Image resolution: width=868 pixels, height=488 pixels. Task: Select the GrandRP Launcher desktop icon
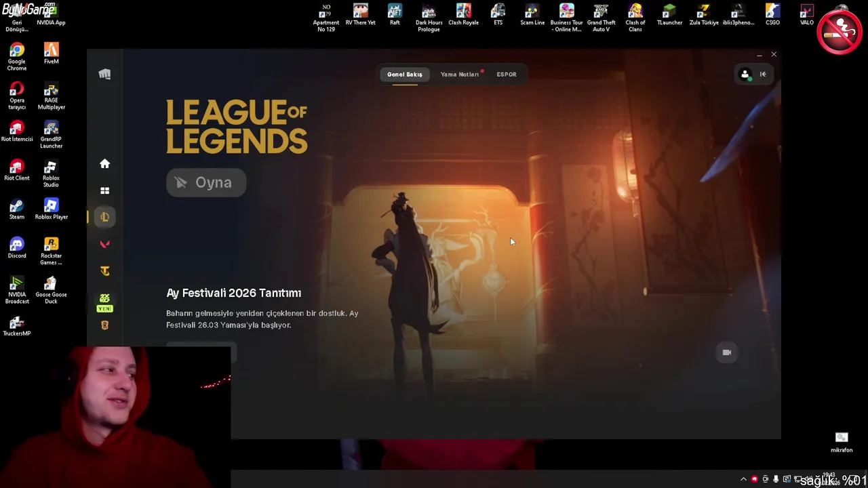[52, 134]
